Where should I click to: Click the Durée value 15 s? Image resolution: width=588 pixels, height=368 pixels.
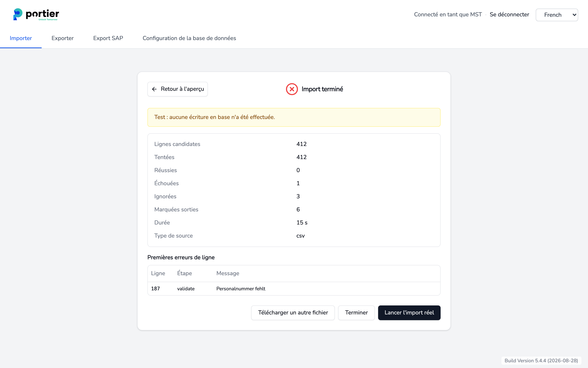coord(302,223)
